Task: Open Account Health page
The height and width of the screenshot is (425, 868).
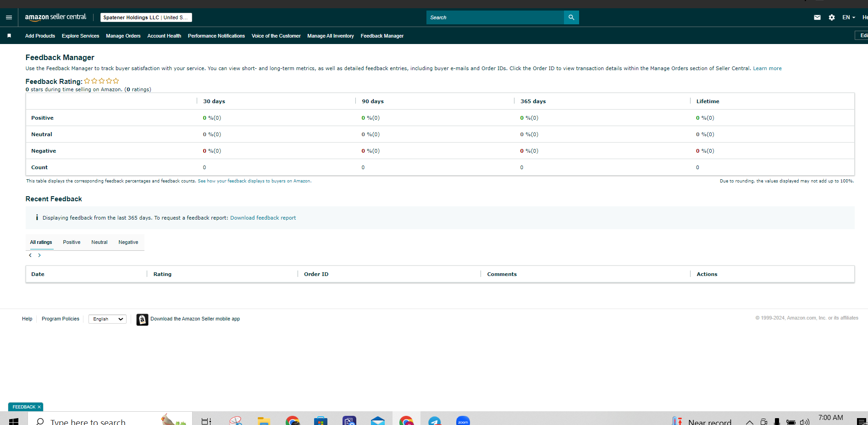Action: [x=164, y=36]
